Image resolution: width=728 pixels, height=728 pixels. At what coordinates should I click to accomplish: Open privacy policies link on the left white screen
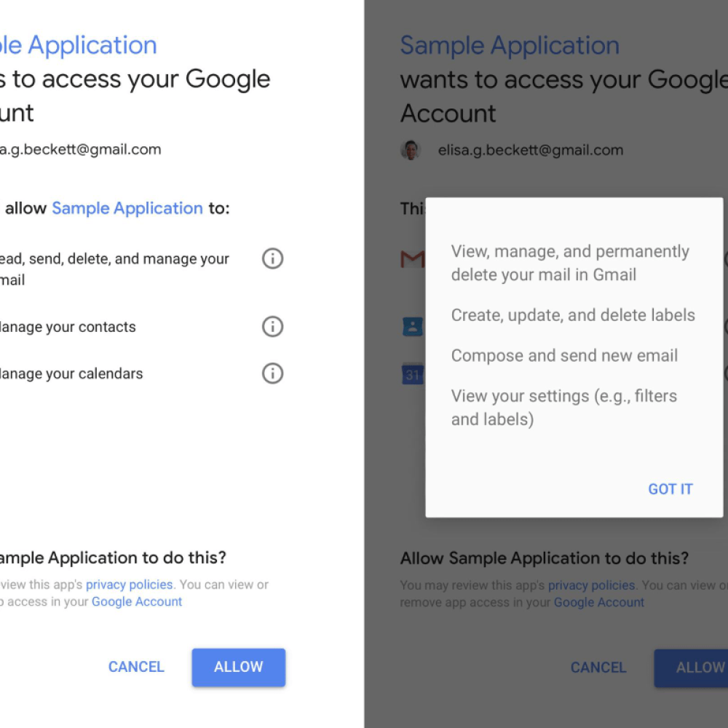[129, 585]
